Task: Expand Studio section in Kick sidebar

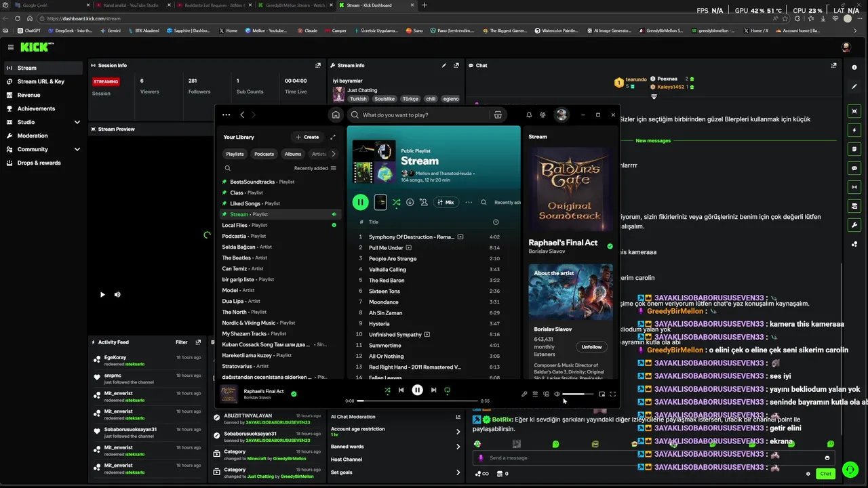Action: 77,122
